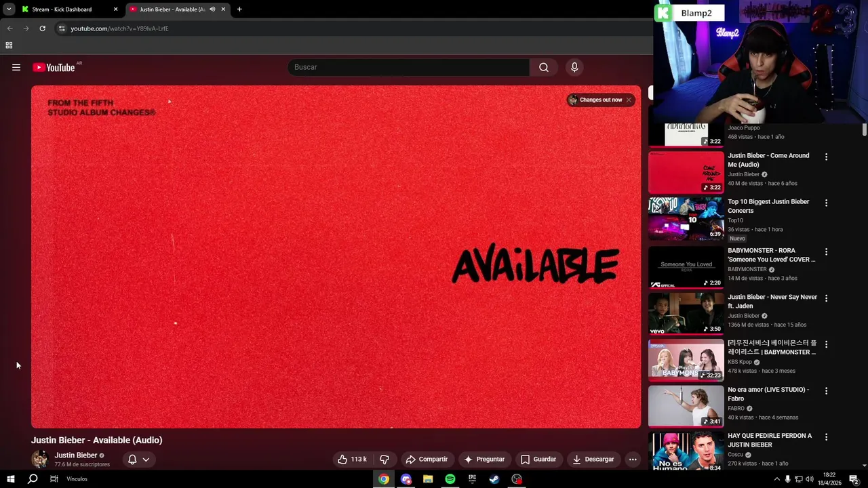Open the Coscu channel name
The width and height of the screenshot is (868, 488).
(x=736, y=454)
